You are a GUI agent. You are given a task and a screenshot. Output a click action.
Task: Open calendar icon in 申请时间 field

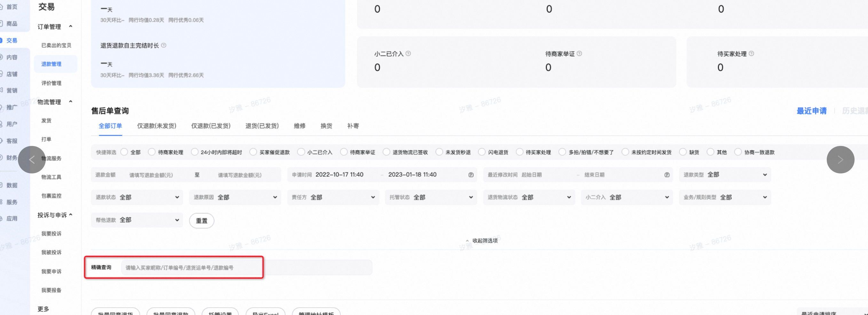pyautogui.click(x=471, y=175)
